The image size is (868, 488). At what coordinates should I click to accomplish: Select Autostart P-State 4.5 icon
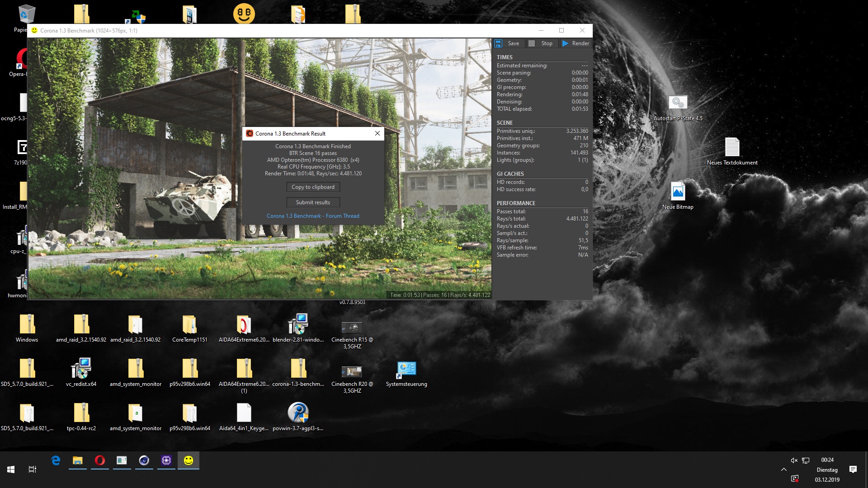(x=678, y=103)
